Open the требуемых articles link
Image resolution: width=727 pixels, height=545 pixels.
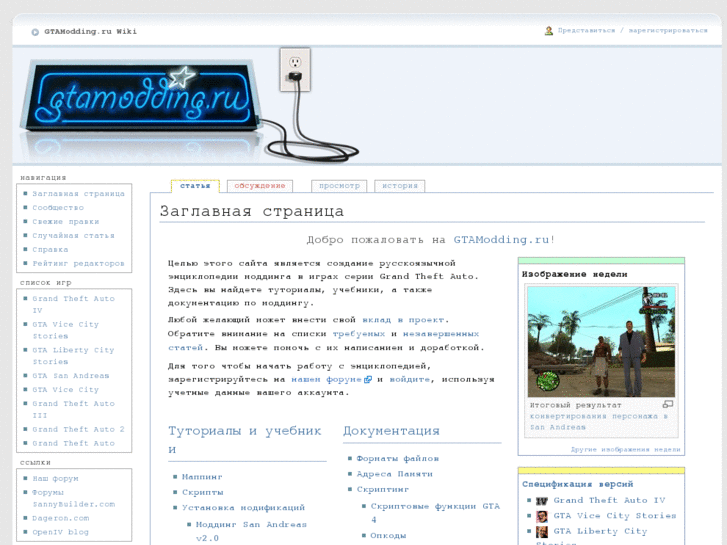coord(358,334)
